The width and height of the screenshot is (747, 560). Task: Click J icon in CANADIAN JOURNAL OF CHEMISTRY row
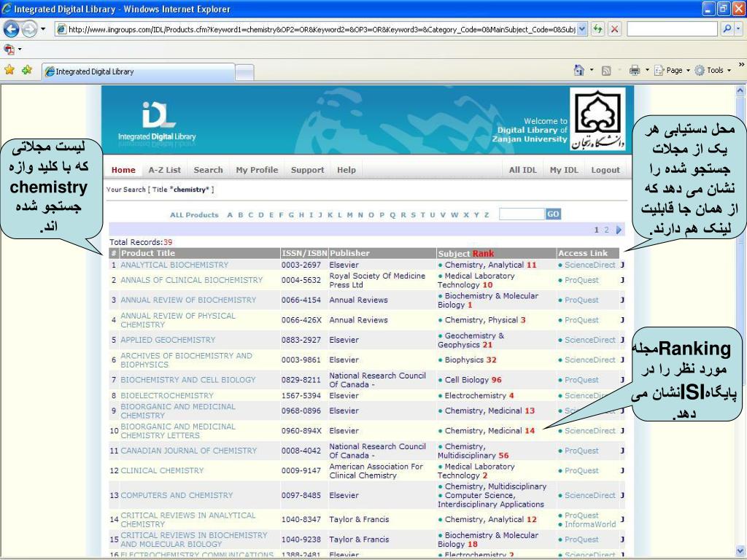(622, 451)
